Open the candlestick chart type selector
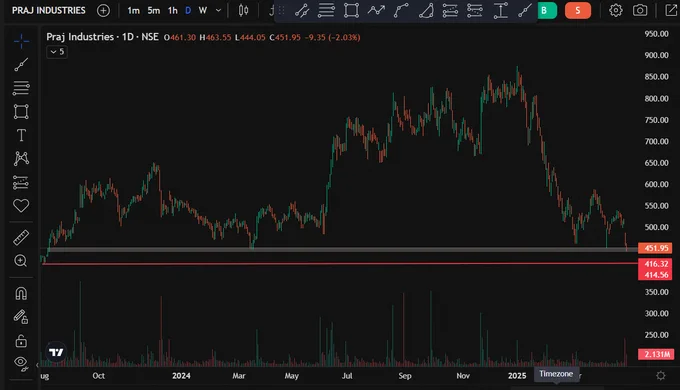Image resolution: width=680 pixels, height=390 pixels. tap(243, 10)
